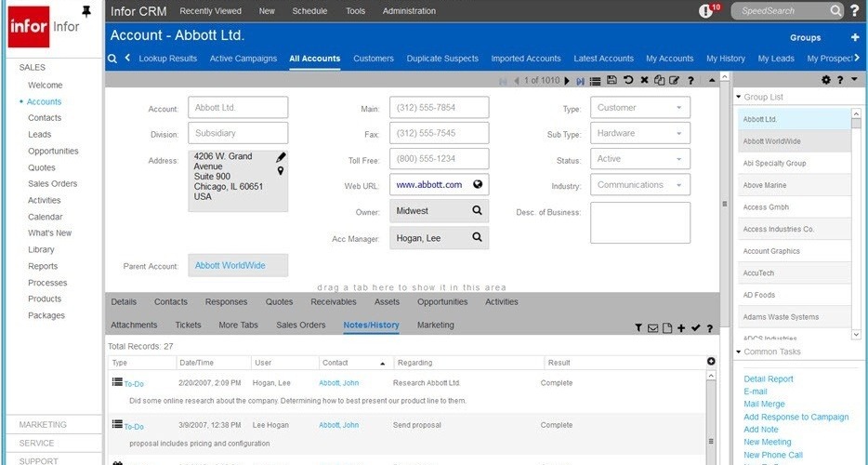Viewport: 868px width, 465px height.
Task: Open the Opportunities detail tab
Action: click(x=442, y=302)
